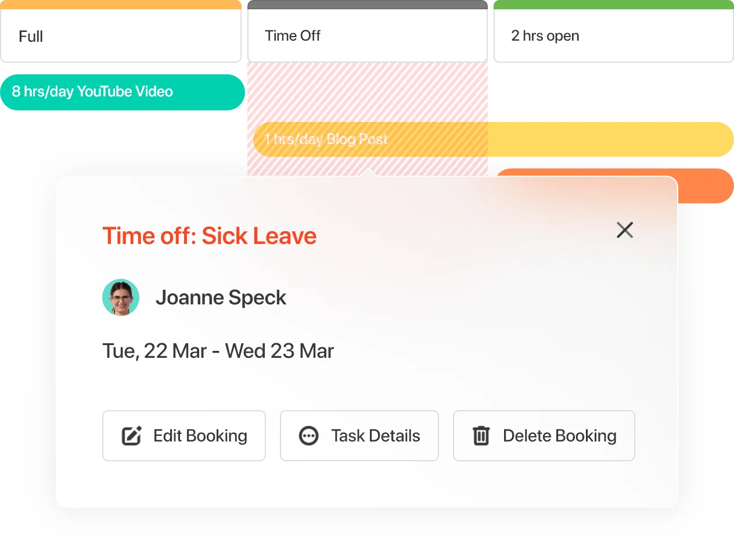Click the Joanne Speck name text

point(221,297)
